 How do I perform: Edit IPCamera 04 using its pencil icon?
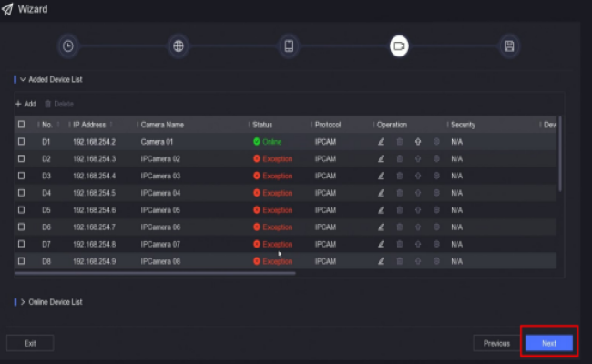tap(382, 193)
